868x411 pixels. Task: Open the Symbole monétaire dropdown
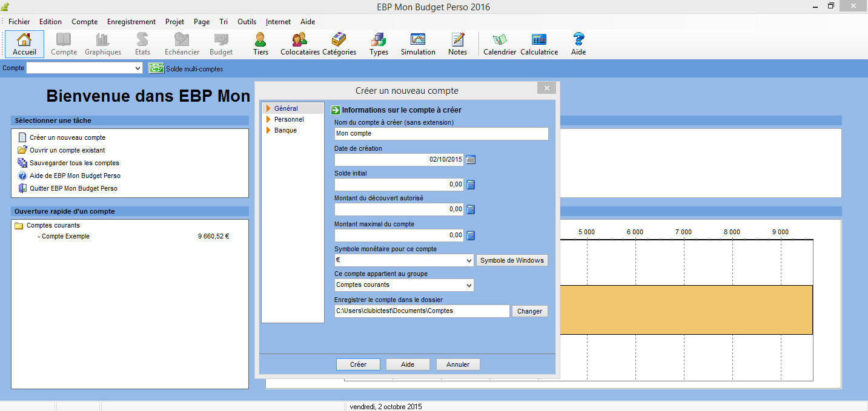469,260
